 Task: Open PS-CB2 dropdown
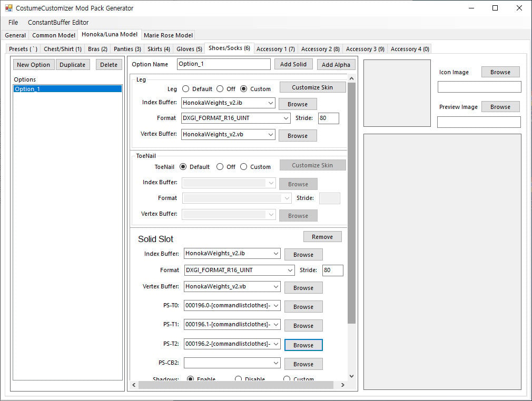276,363
